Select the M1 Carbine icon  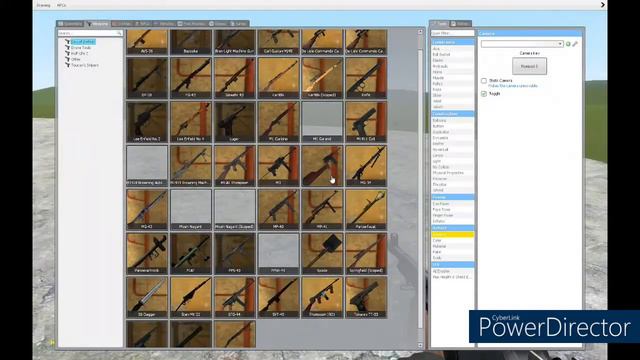coord(278,122)
